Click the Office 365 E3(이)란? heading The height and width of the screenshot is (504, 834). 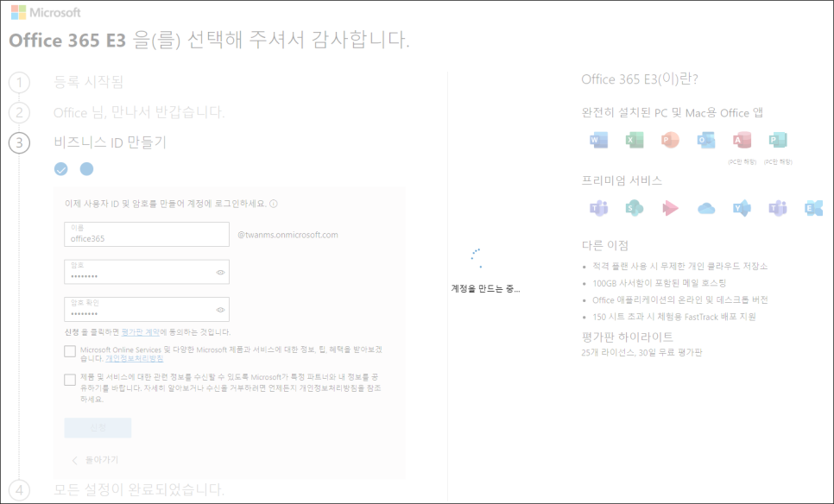pos(640,79)
